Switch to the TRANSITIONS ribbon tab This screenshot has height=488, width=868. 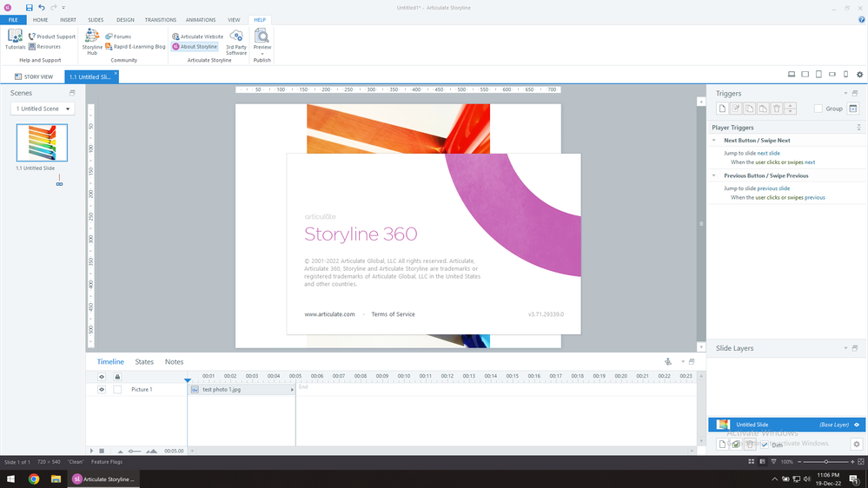(x=161, y=20)
